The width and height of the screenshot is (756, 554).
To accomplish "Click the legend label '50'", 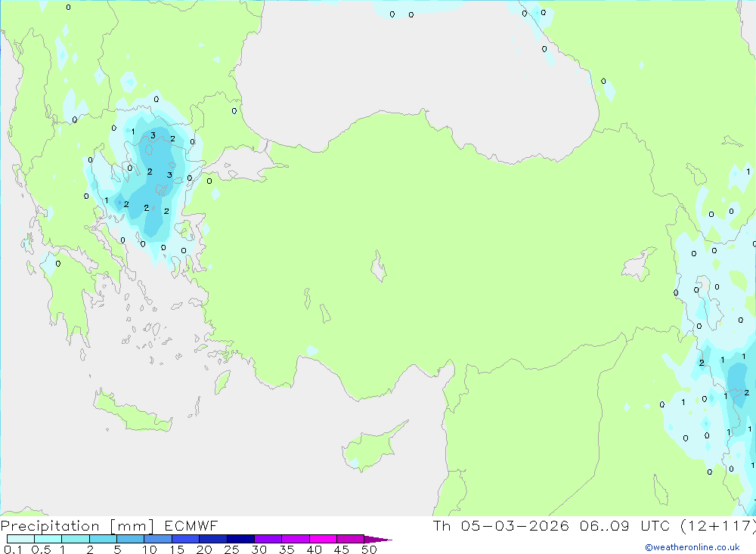I will 369,549.
